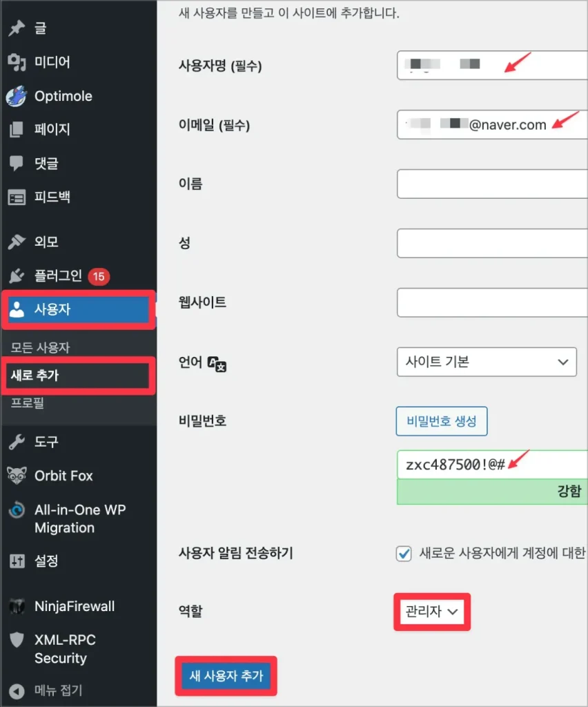Click the 새 사용자 추가 button
588x707 pixels.
coord(226,675)
